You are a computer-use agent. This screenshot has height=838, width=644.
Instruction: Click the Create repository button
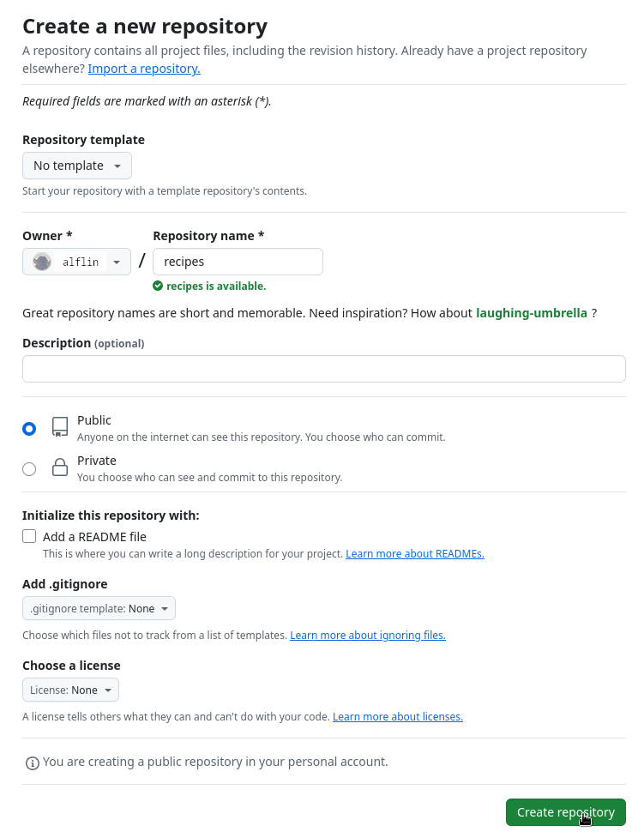coord(566,811)
